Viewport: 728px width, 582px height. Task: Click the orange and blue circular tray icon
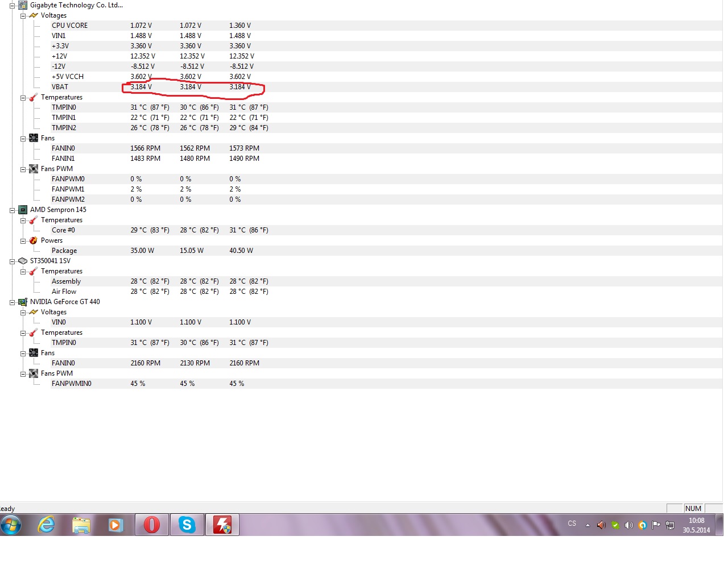coord(642,525)
